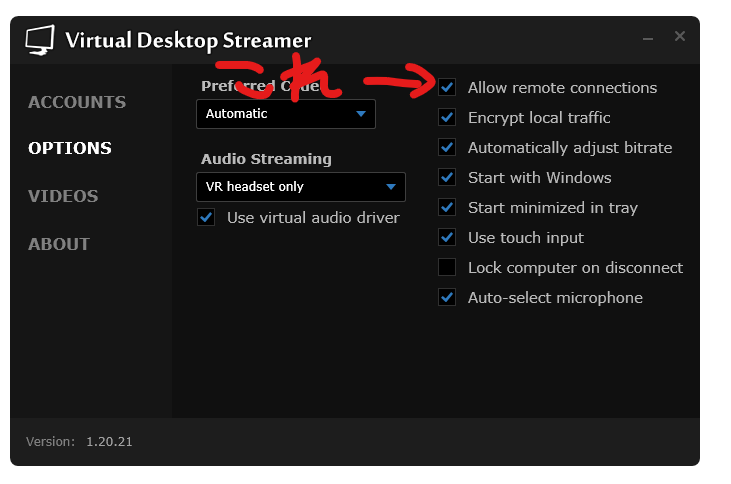731x484 pixels.
Task: Switch to the Accounts section
Action: pyautogui.click(x=77, y=102)
